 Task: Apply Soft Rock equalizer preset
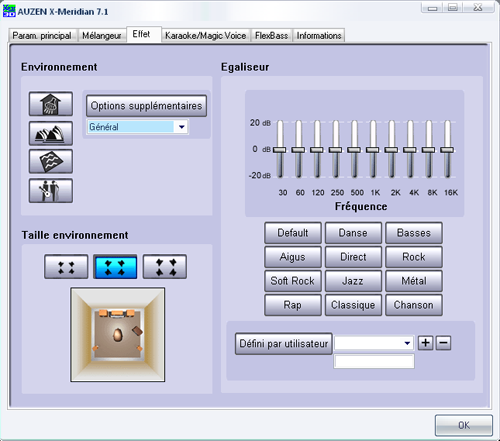point(293,281)
